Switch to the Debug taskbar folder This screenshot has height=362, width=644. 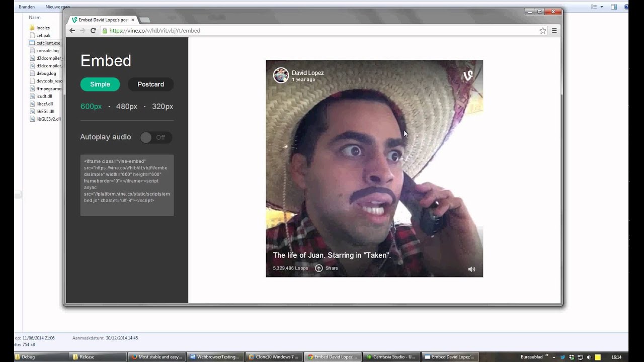pos(41,357)
